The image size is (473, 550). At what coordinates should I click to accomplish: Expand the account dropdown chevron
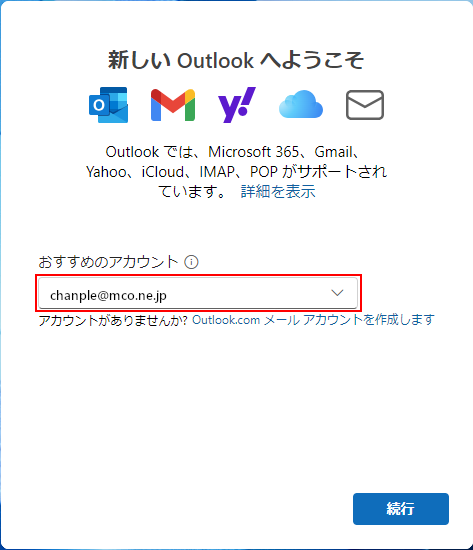[x=337, y=293]
